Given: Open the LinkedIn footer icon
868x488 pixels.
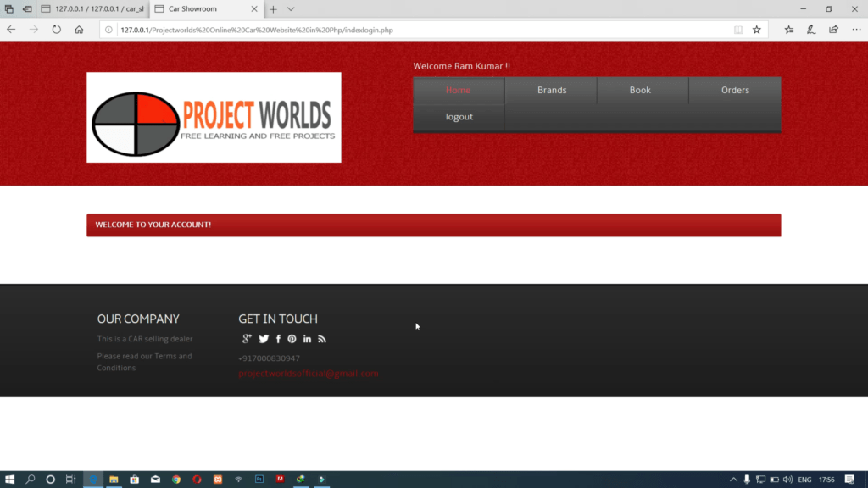Looking at the screenshot, I should [x=307, y=338].
